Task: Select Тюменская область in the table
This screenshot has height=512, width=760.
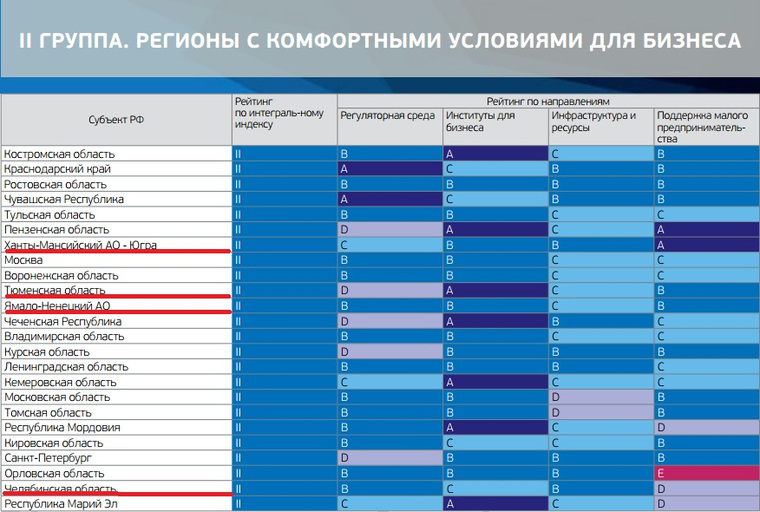Action: pyautogui.click(x=54, y=290)
